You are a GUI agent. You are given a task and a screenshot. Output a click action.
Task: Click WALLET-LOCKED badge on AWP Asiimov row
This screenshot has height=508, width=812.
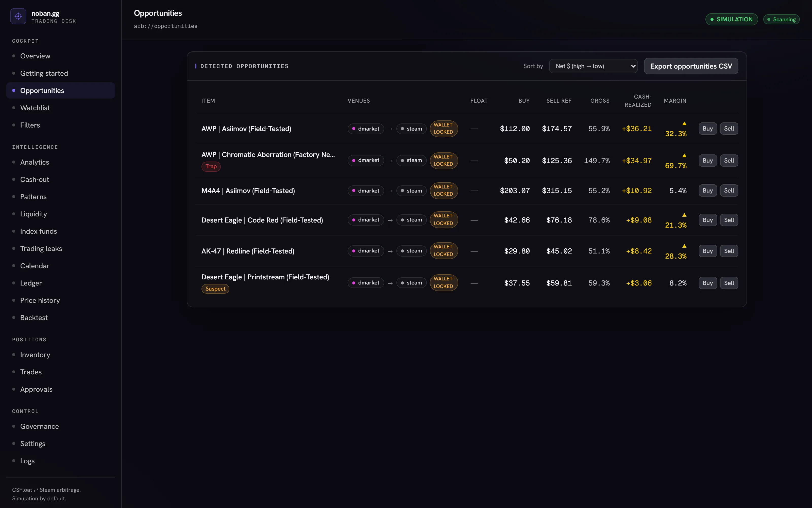tap(444, 128)
